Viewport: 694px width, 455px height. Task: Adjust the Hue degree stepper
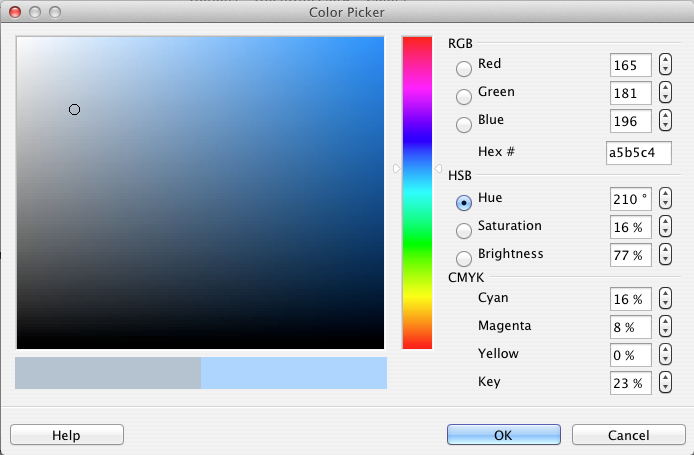665,198
